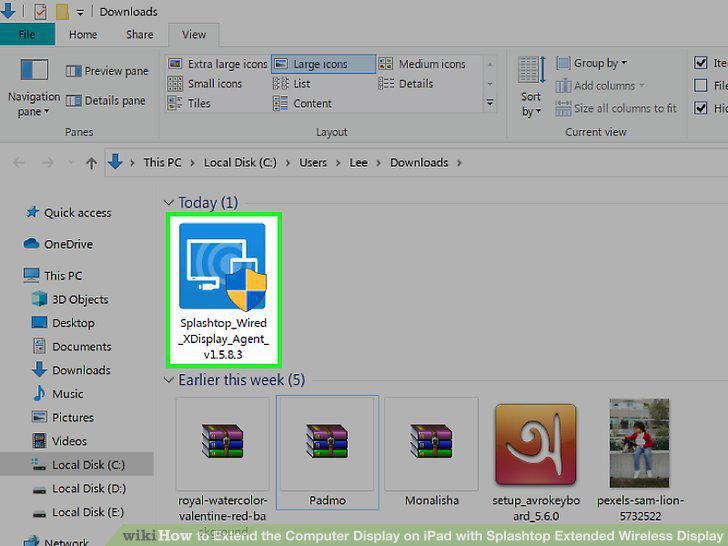The height and width of the screenshot is (546, 728).
Task: Toggle the Preview pane
Action: click(x=107, y=71)
